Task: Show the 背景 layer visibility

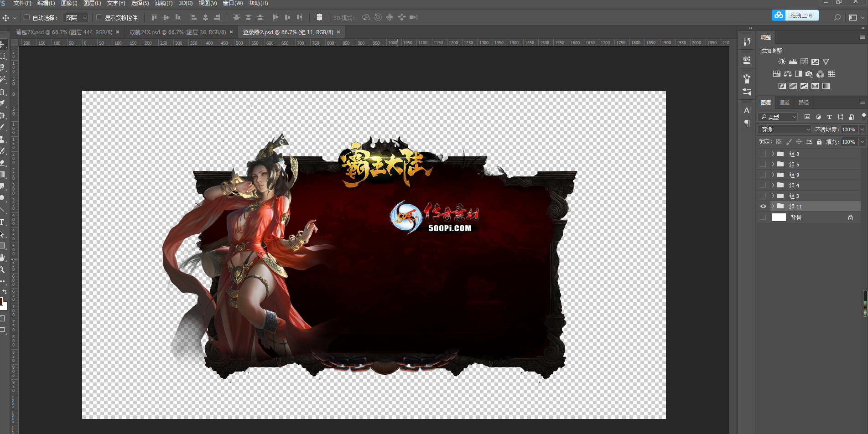Action: (763, 217)
